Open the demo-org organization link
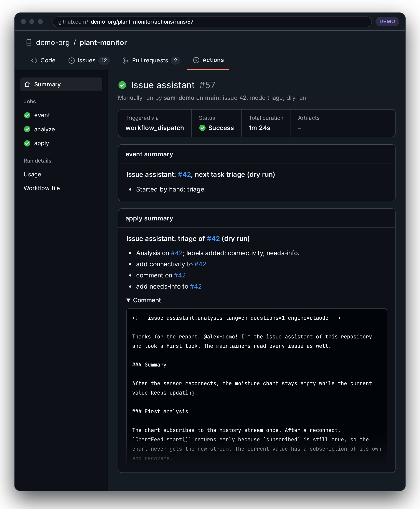Screen dimensions: 420x509 click(x=53, y=42)
